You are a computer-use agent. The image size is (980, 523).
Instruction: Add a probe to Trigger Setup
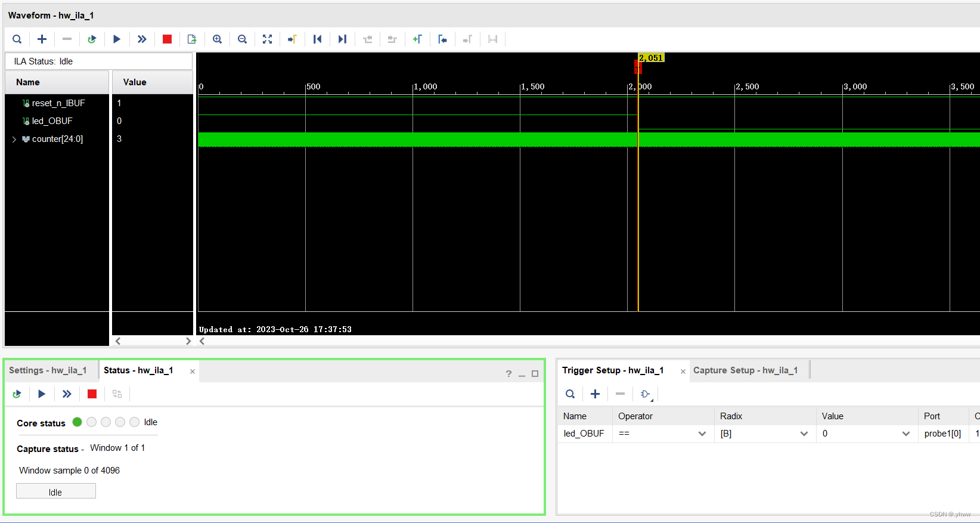point(595,394)
